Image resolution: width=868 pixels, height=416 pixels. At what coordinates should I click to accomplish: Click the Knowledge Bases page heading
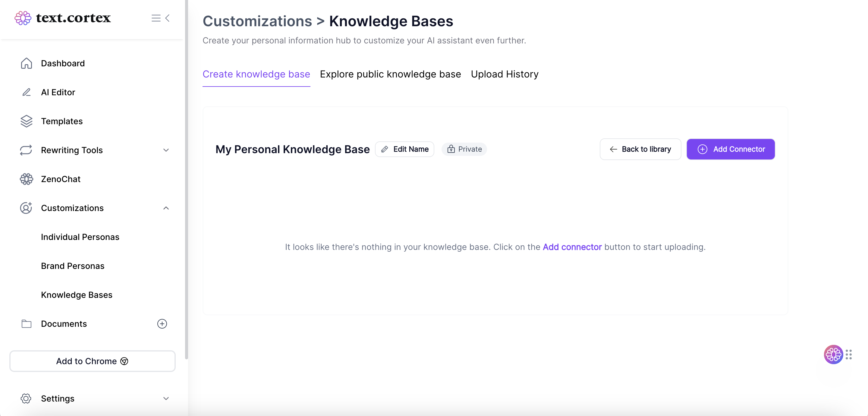point(391,21)
